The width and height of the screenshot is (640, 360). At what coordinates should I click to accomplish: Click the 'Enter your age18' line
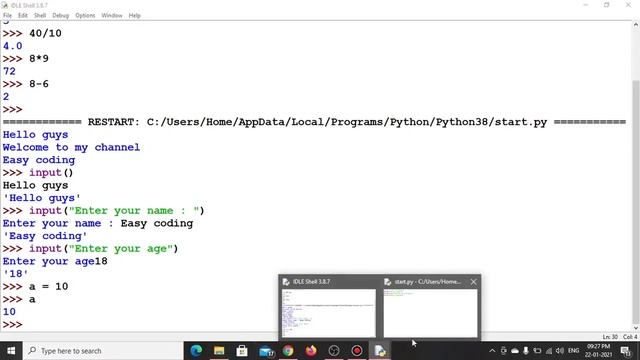point(55,261)
